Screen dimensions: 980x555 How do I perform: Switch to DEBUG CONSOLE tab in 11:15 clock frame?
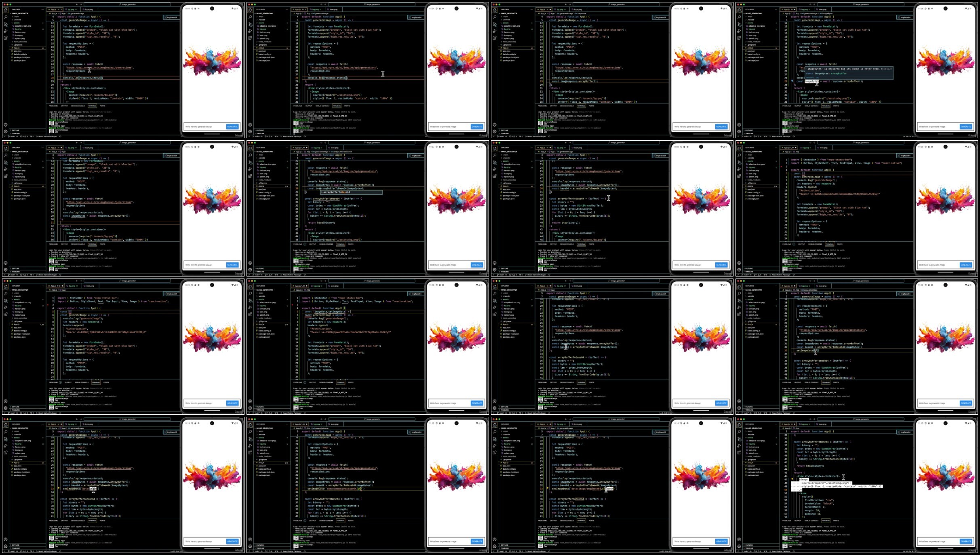(811, 521)
